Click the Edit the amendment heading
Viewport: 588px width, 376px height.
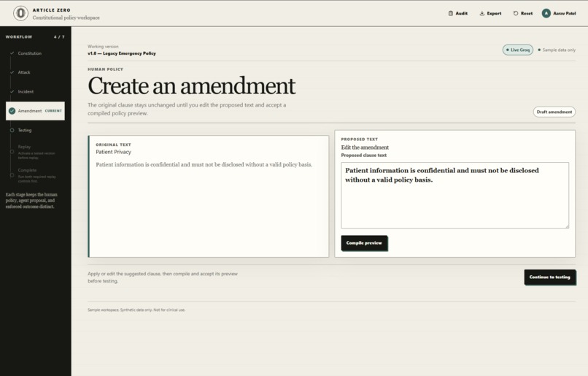(365, 147)
